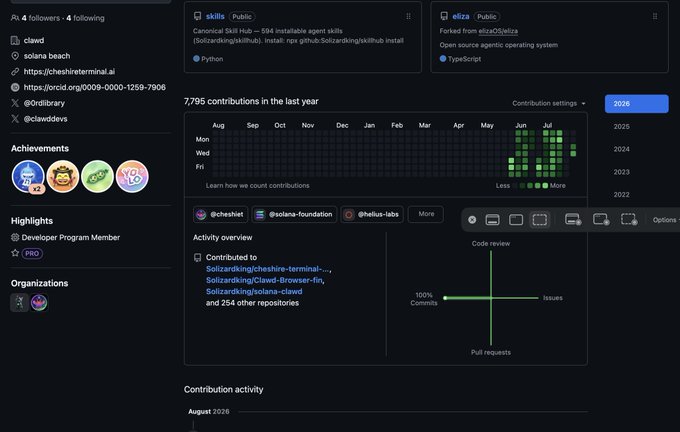
Task: Open Solizardking/Clawd-Browser-fin repository link
Action: click(x=264, y=280)
